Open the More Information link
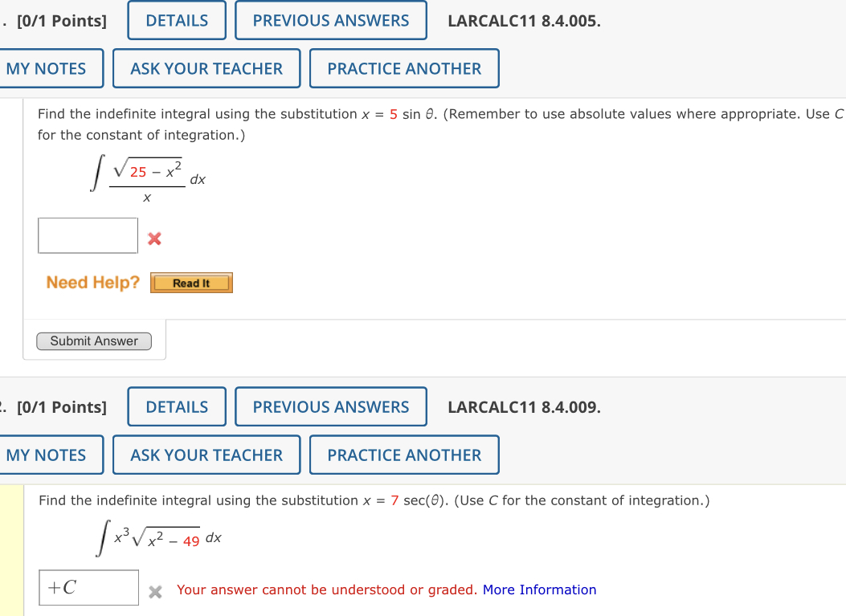 [x=539, y=589]
